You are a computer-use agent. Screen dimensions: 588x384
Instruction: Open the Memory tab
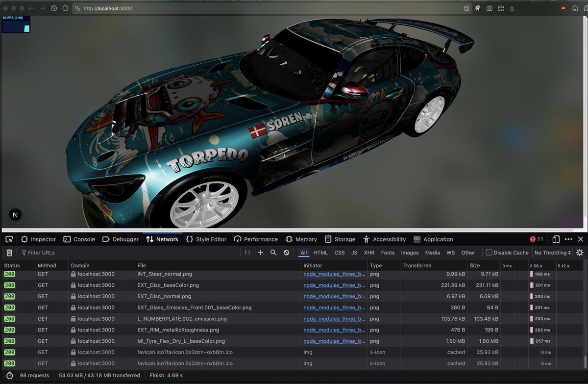[x=301, y=239]
